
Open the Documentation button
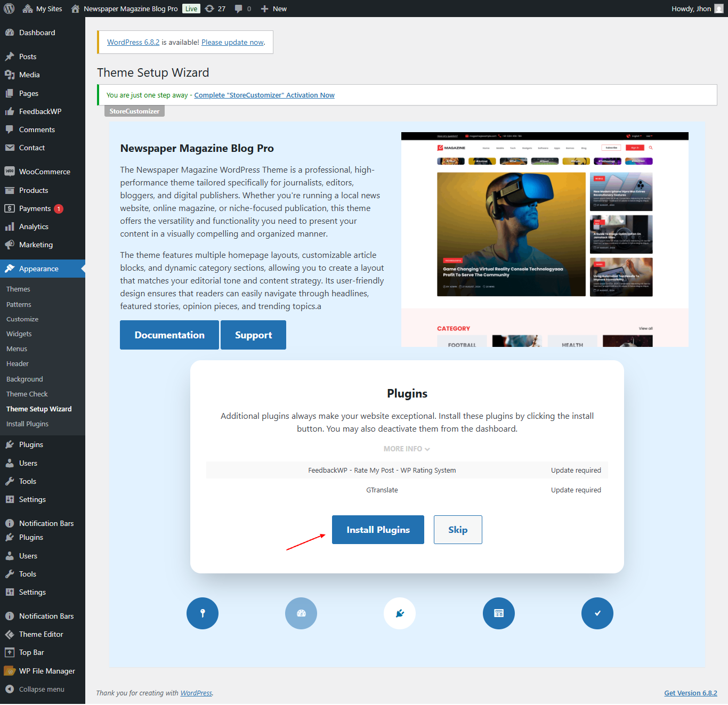(169, 335)
